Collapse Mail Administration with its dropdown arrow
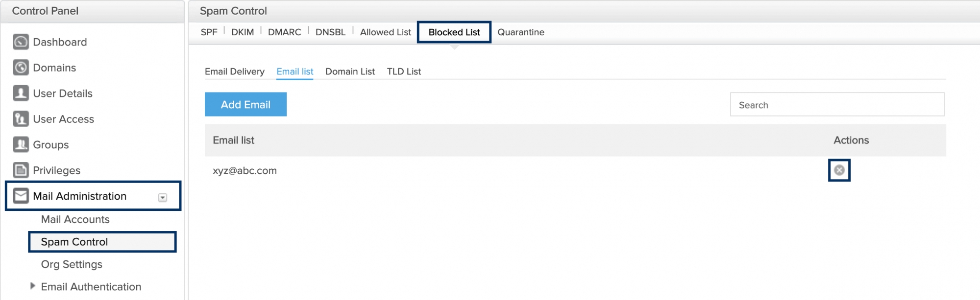This screenshot has height=300, width=980. coord(163,198)
